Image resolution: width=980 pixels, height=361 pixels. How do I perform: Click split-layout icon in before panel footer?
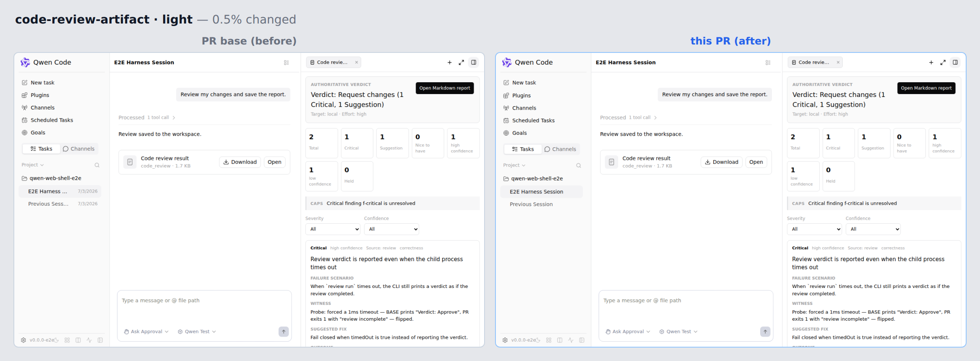(78, 340)
